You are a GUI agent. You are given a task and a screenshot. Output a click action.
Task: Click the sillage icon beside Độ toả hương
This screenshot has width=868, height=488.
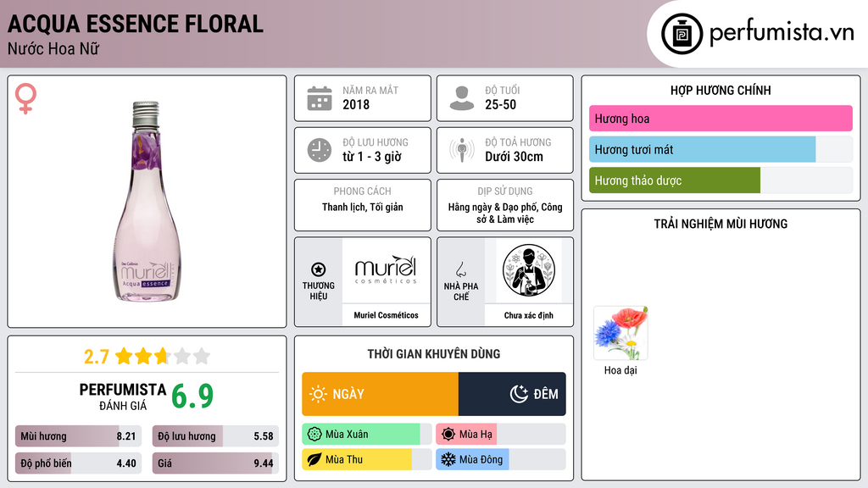(462, 150)
